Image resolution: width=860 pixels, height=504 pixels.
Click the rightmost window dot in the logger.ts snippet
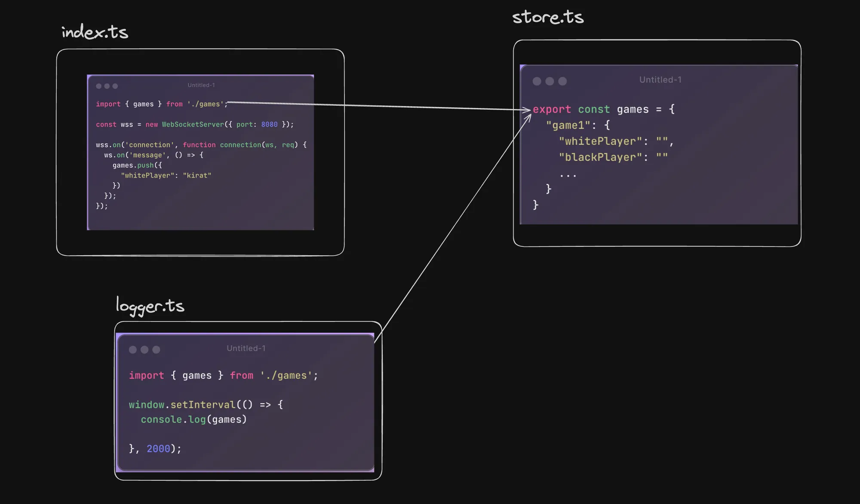156,350
